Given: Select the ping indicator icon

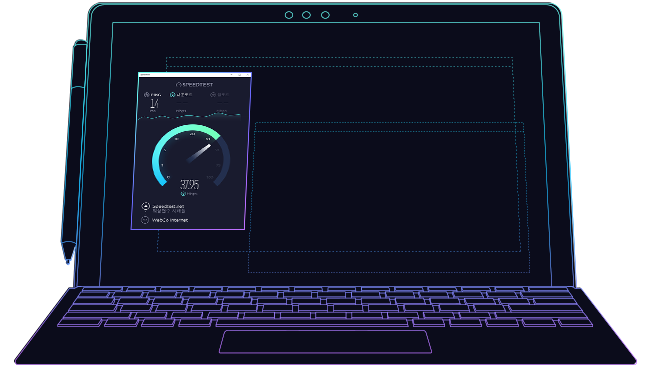Looking at the screenshot, I should (147, 95).
